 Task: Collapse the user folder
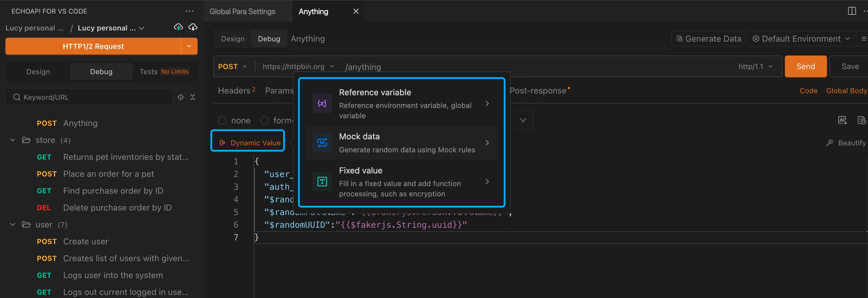(x=12, y=224)
